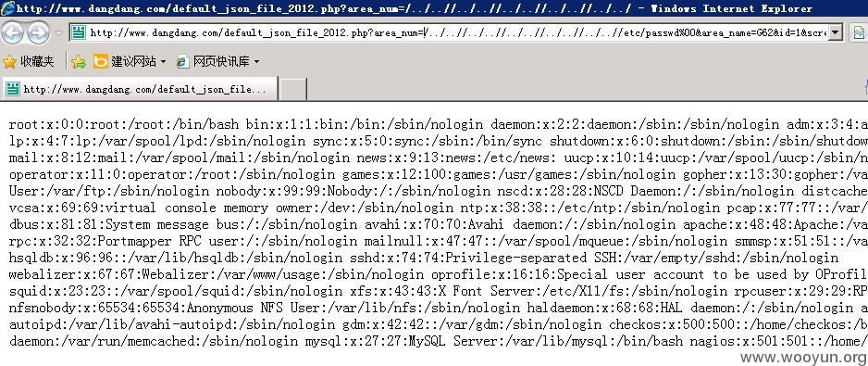Viewport: 868px width, 366px height.
Task: Click the text line starting mail:x:8:12
Action: [438, 158]
